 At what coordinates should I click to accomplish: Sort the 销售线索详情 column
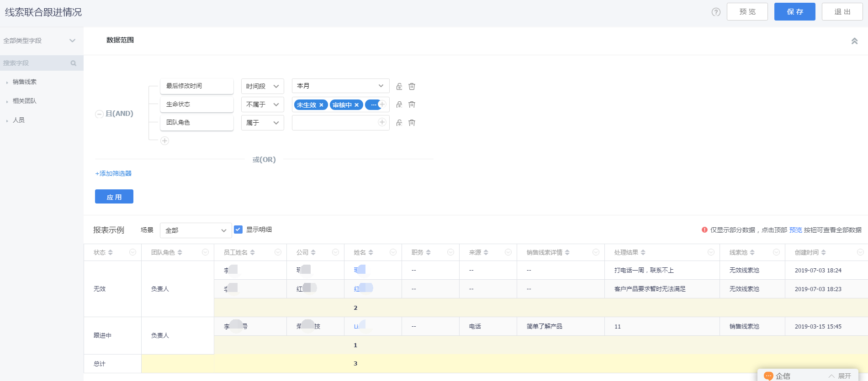tap(567, 252)
